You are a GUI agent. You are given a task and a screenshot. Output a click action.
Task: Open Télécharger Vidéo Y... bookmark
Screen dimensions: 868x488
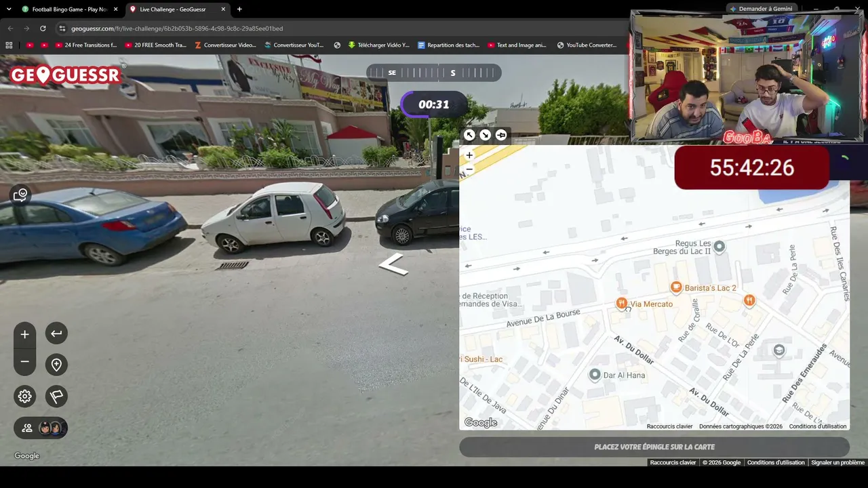tap(378, 45)
